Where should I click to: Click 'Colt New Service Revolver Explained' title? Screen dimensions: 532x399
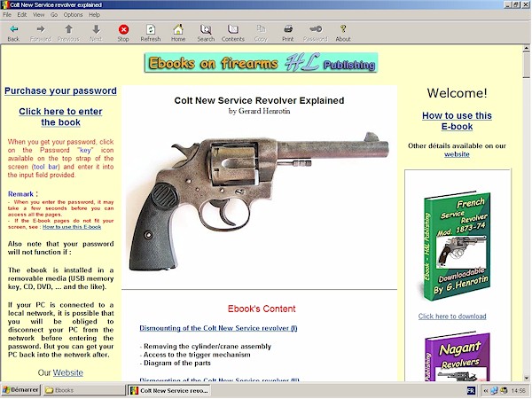pos(259,100)
